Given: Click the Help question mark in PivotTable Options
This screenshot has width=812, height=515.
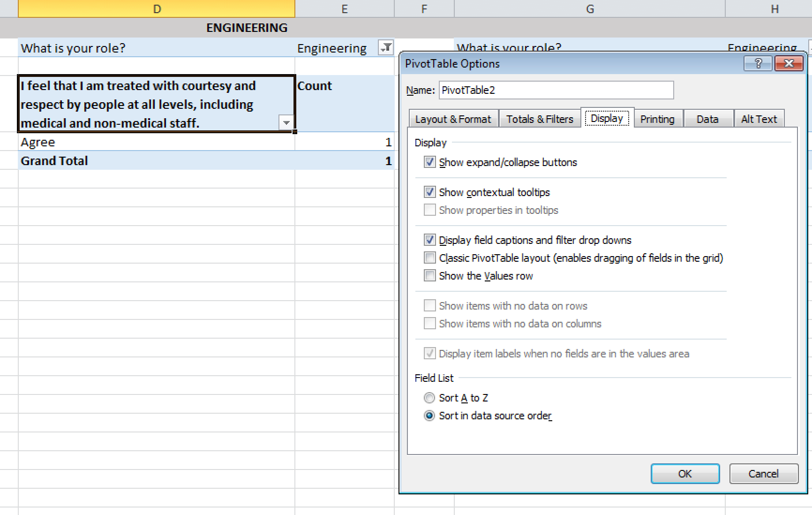Looking at the screenshot, I should (758, 63).
